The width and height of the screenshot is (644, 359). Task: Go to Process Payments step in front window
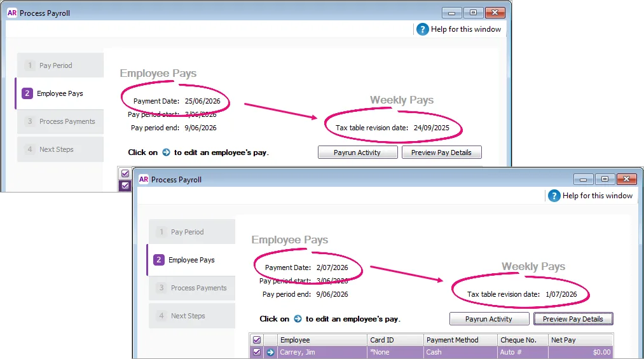(192, 288)
